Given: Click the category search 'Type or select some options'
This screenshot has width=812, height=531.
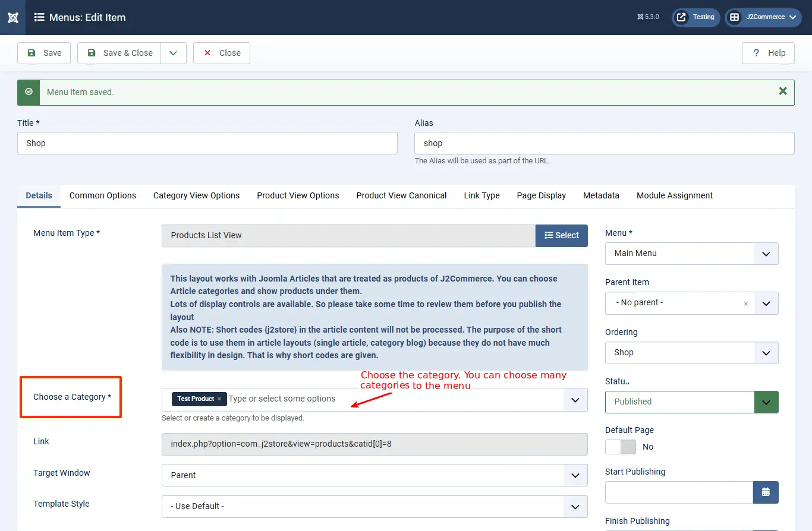Looking at the screenshot, I should tap(282, 399).
